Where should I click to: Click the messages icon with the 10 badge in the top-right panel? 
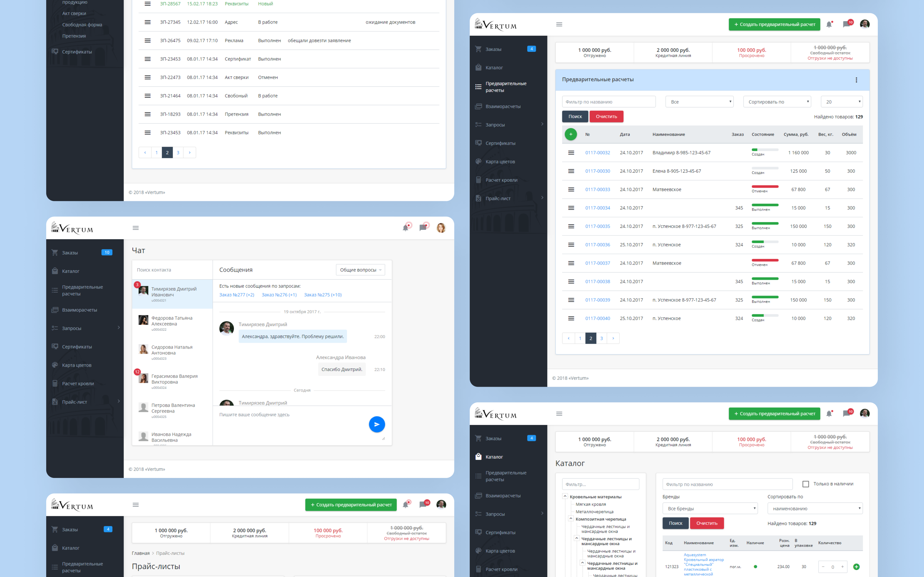coord(846,25)
